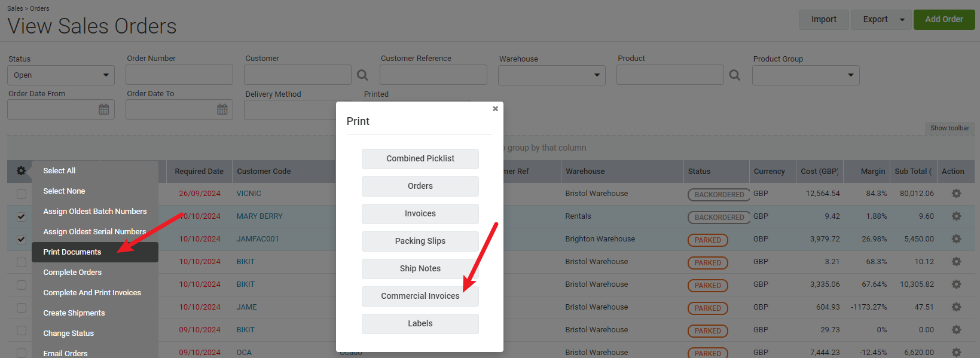Tick the checkbox beside the 0.00 sub total row
The width and height of the screenshot is (980, 358).
(x=22, y=331)
